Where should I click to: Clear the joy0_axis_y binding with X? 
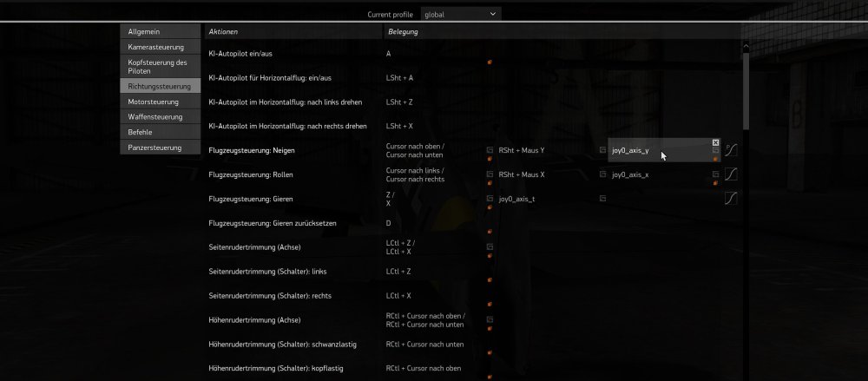point(715,142)
